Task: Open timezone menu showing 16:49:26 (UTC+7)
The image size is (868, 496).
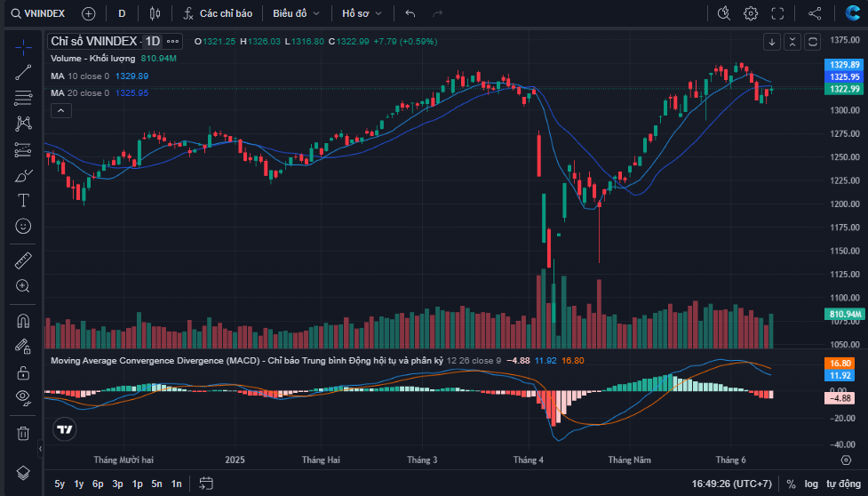Action: point(731,484)
